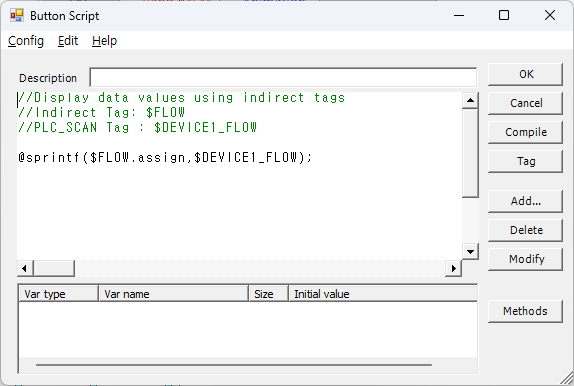Click the Cancel button
The height and width of the screenshot is (386, 574).
tap(525, 103)
